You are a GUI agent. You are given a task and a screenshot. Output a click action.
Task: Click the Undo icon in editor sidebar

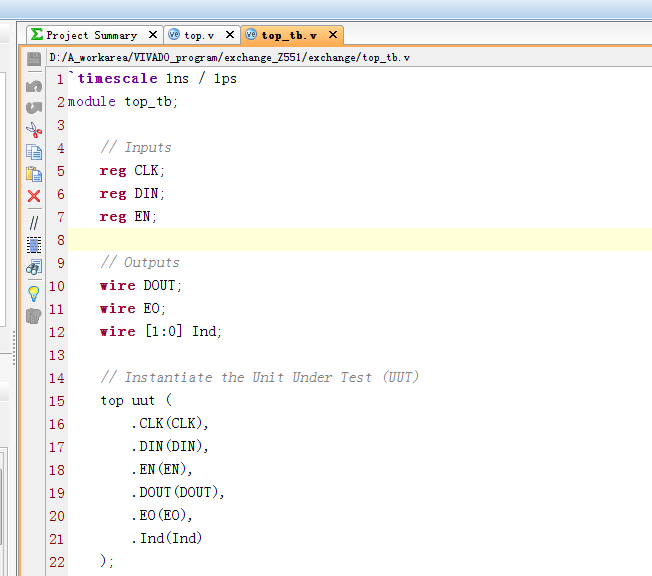(34, 85)
